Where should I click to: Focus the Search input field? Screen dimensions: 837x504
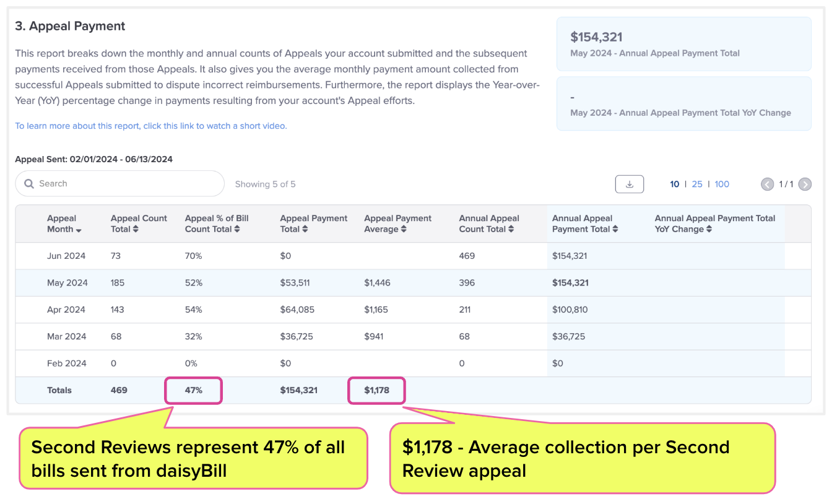(x=119, y=184)
